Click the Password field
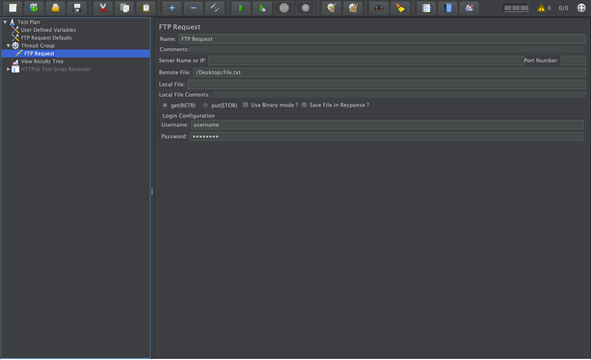 [387, 136]
